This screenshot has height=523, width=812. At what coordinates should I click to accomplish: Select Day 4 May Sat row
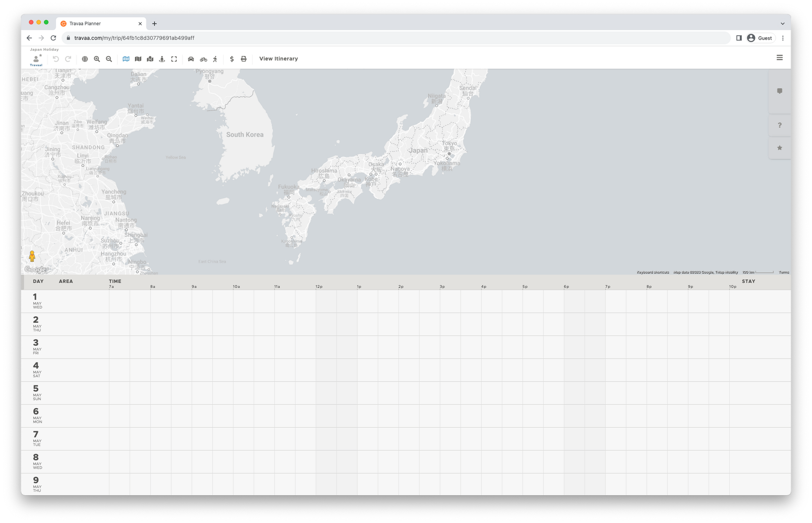pos(406,370)
